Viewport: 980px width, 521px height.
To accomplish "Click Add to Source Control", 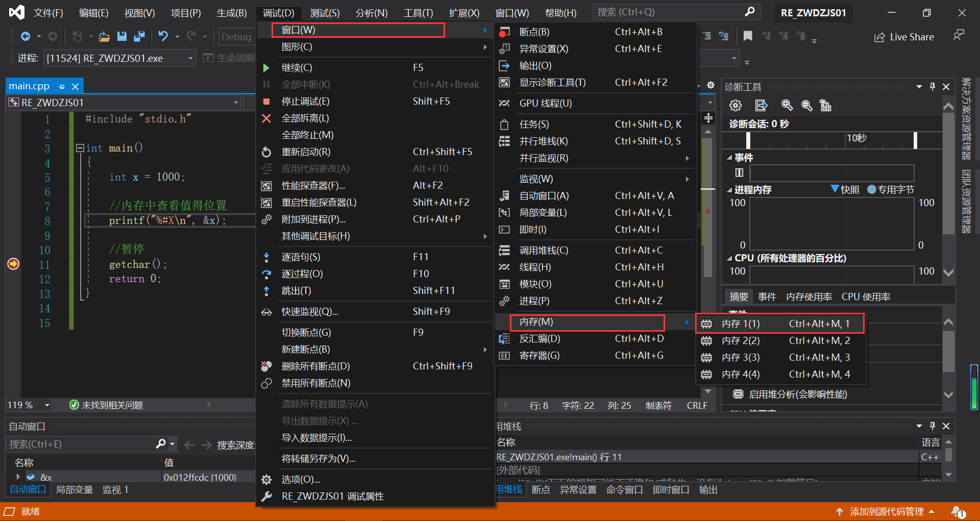I will pos(886,511).
